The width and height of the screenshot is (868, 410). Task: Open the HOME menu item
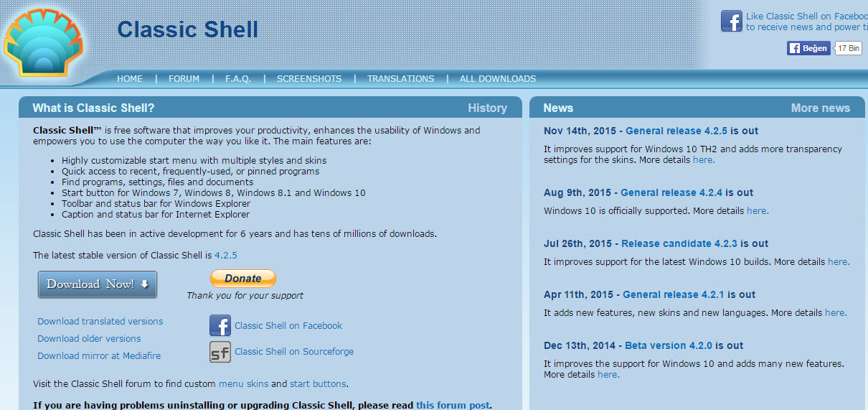130,79
